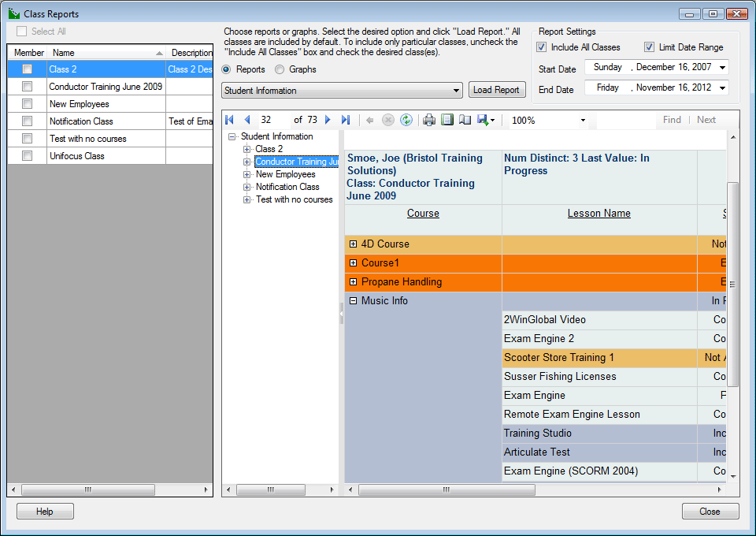Expand Class 2 tree node

[246, 149]
